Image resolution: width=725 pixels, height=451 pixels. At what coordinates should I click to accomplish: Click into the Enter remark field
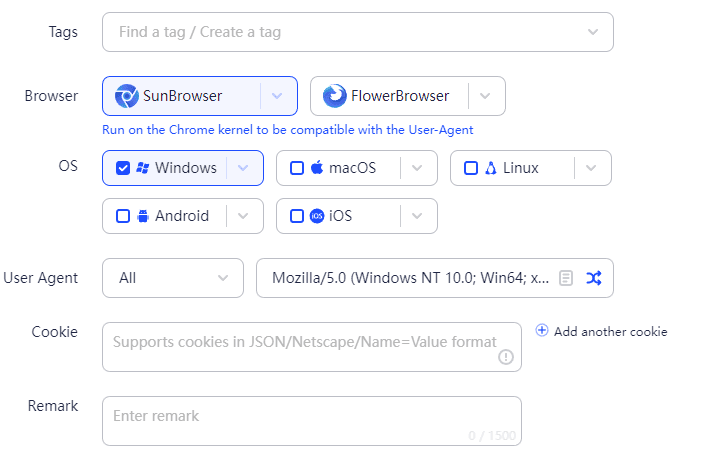tap(312, 421)
